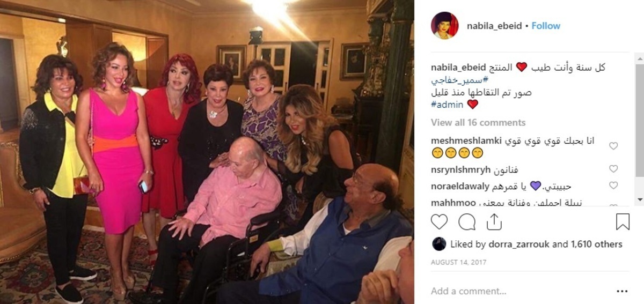Open the meshmeshlamki commenter profile
Screen dimensions: 644x304
[x=465, y=140]
